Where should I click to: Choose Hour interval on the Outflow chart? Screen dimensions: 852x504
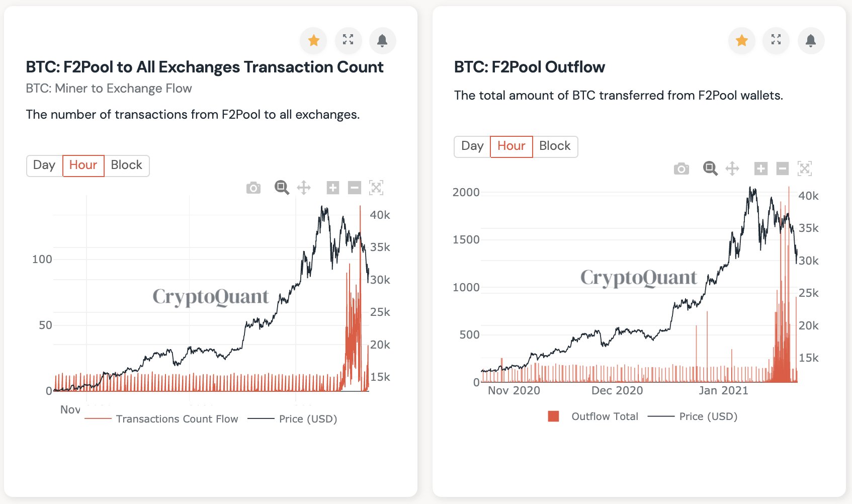click(511, 146)
